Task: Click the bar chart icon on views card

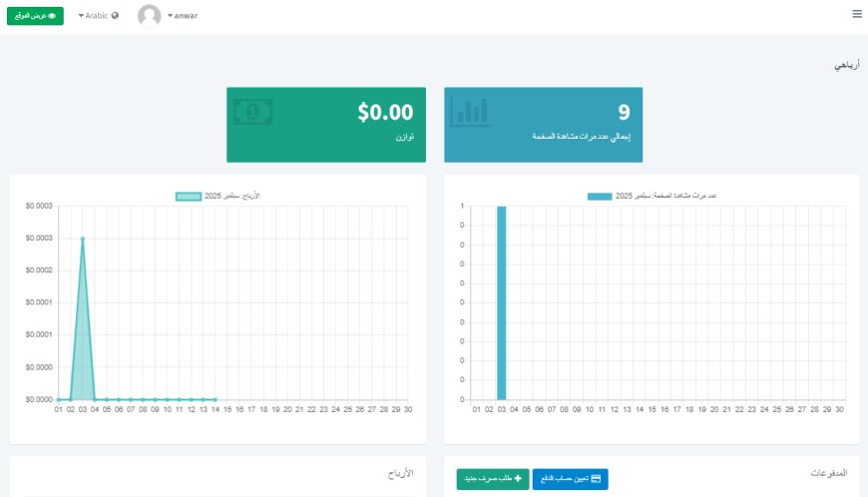Action: pos(470,111)
